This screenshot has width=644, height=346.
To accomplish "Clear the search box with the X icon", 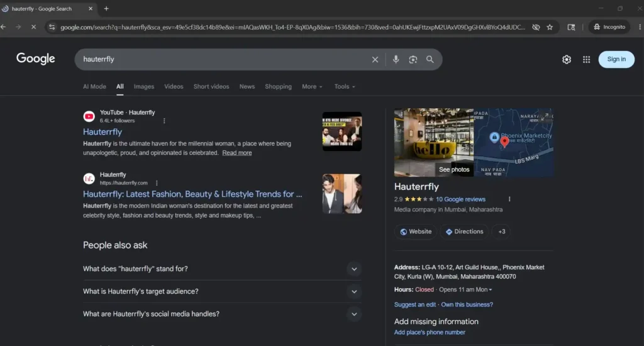I will coord(375,60).
